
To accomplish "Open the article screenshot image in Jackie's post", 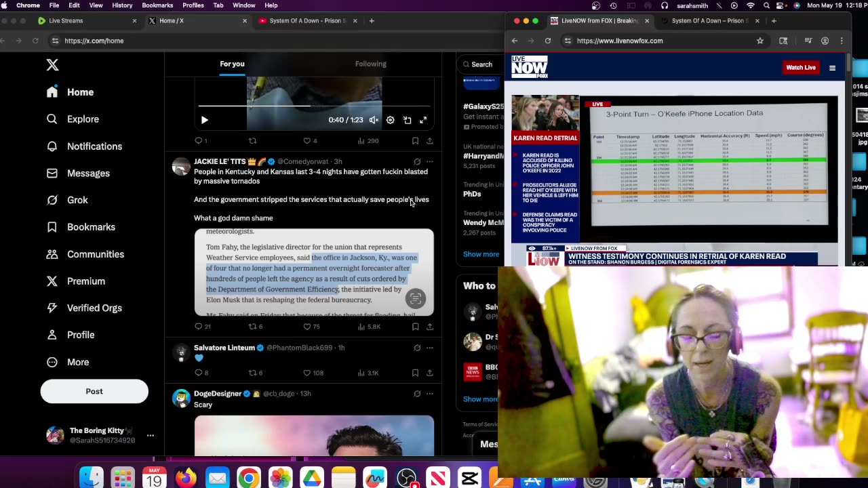I will point(314,272).
